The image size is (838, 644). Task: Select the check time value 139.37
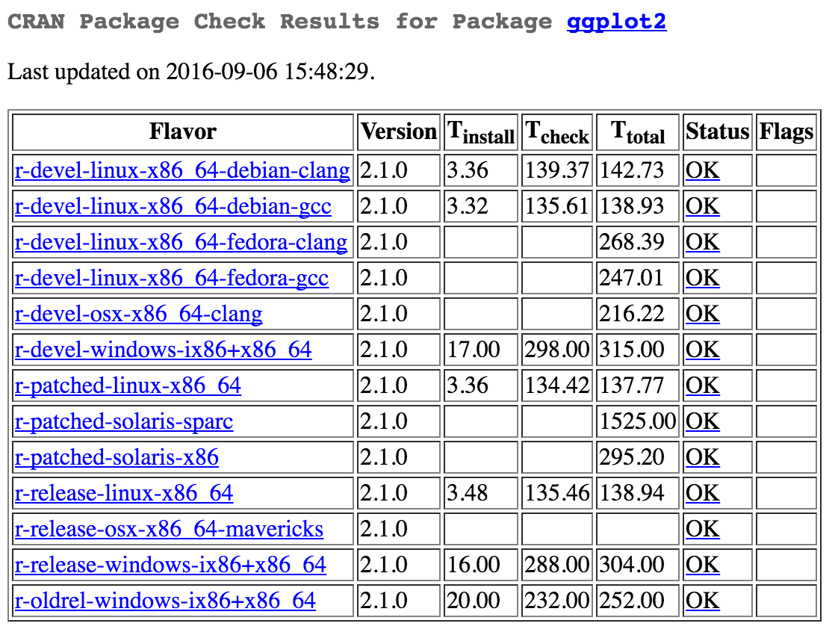(x=557, y=170)
